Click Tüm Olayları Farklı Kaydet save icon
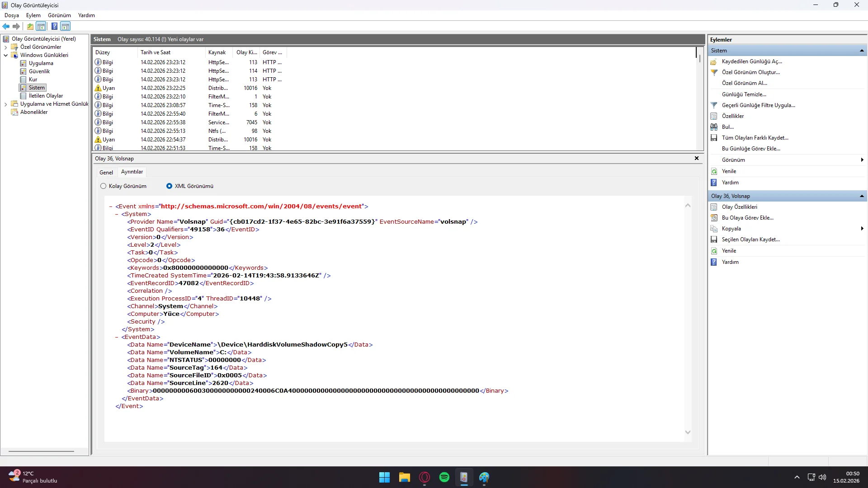This screenshot has height=488, width=868. click(714, 138)
